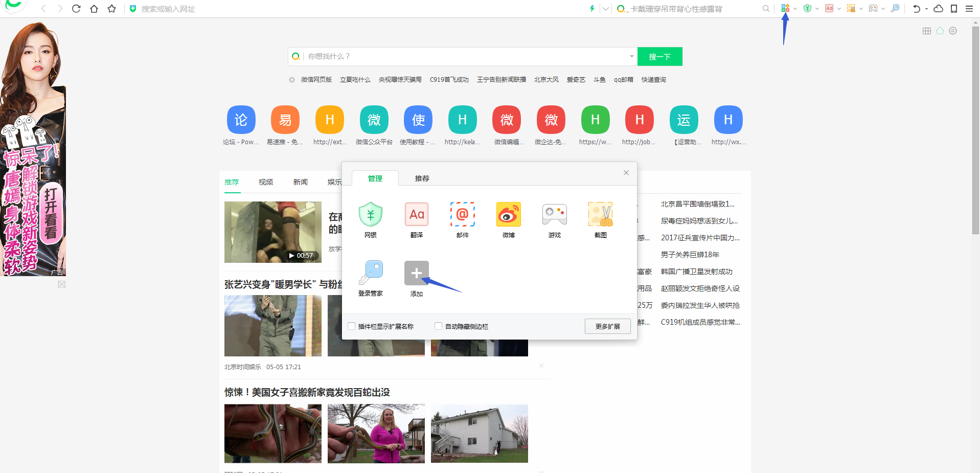This screenshot has width=980, height=473.
Task: Close the extension manager popup
Action: tap(626, 173)
